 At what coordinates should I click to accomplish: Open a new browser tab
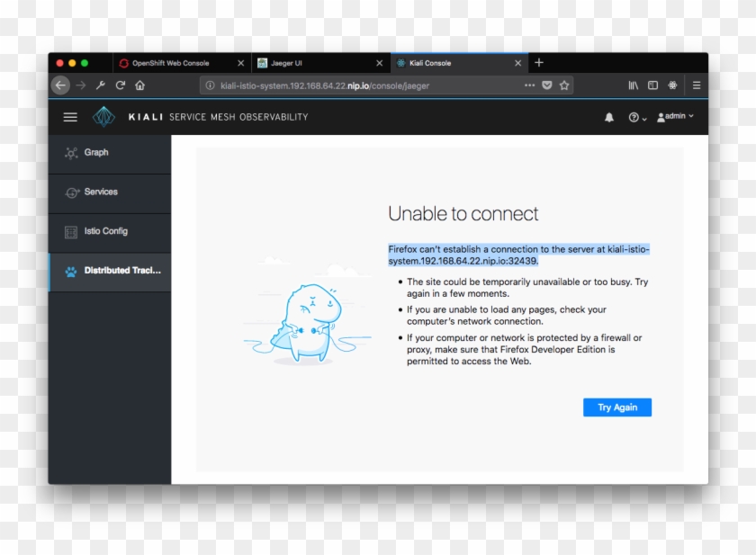coord(539,63)
